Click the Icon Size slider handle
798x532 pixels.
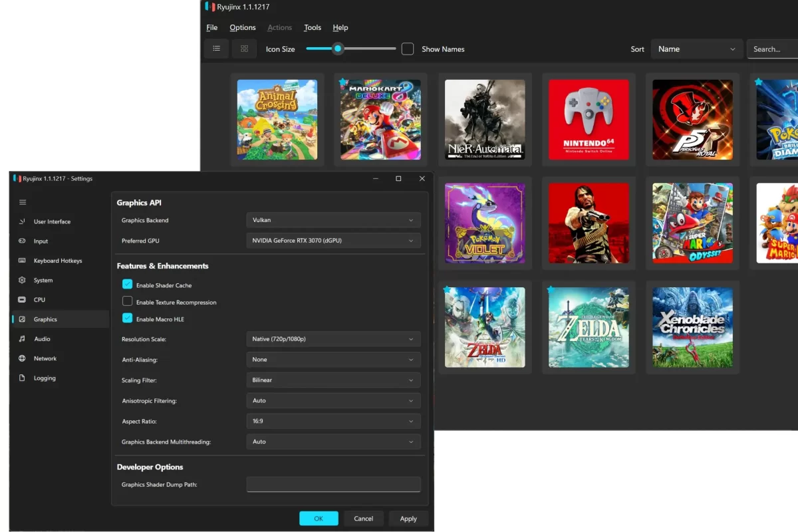(x=338, y=49)
